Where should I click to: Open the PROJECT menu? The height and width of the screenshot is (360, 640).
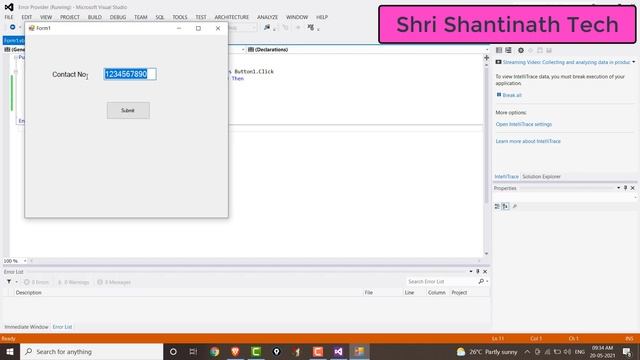click(70, 17)
